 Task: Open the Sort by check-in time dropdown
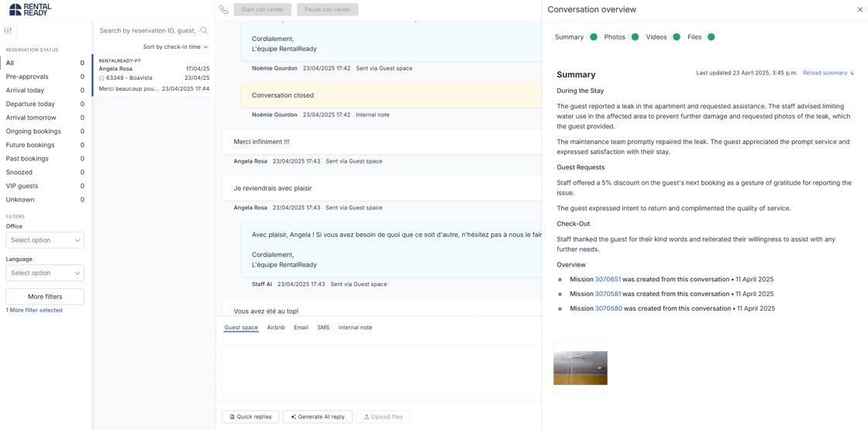tap(175, 47)
